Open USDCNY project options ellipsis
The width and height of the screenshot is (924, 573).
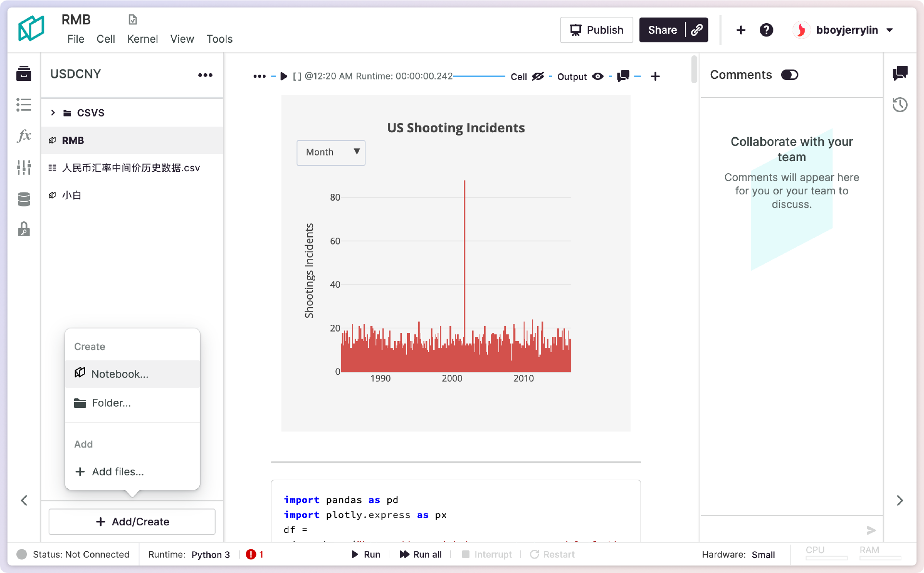click(x=205, y=75)
